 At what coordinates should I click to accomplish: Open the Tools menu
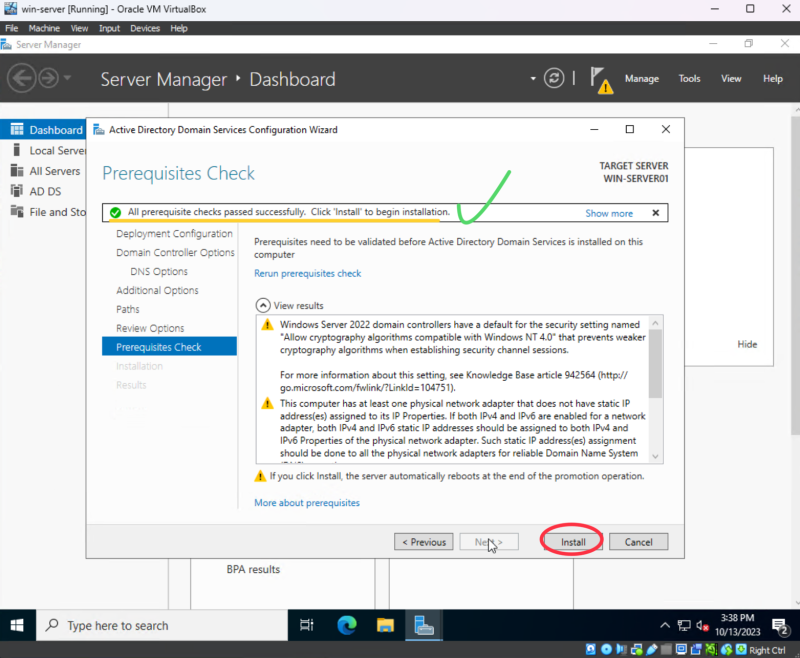click(689, 79)
